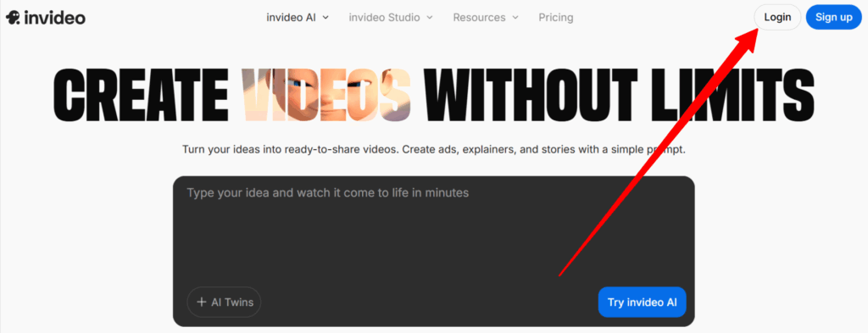Click the Try invideo AI button
Image resolution: width=868 pixels, height=333 pixels.
(643, 302)
